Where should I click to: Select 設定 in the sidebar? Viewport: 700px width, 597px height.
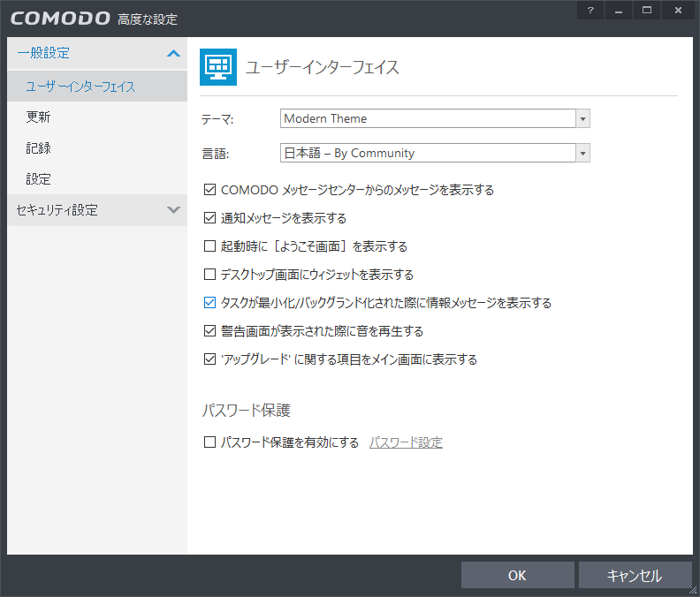point(97,179)
